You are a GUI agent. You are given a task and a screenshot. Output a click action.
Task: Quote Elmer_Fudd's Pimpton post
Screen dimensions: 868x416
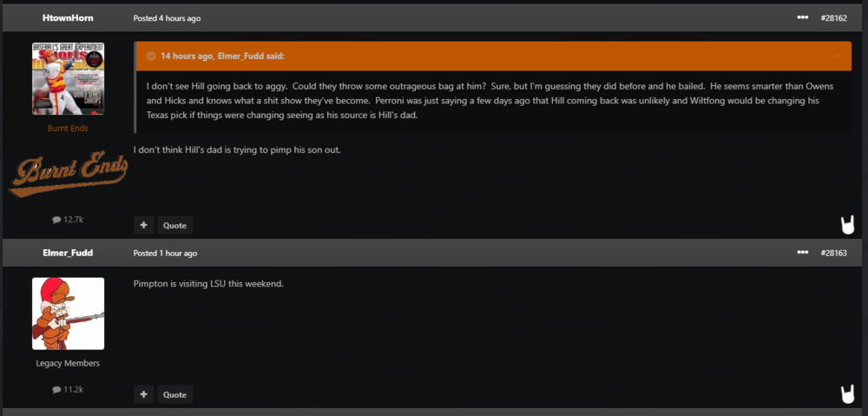[174, 394]
